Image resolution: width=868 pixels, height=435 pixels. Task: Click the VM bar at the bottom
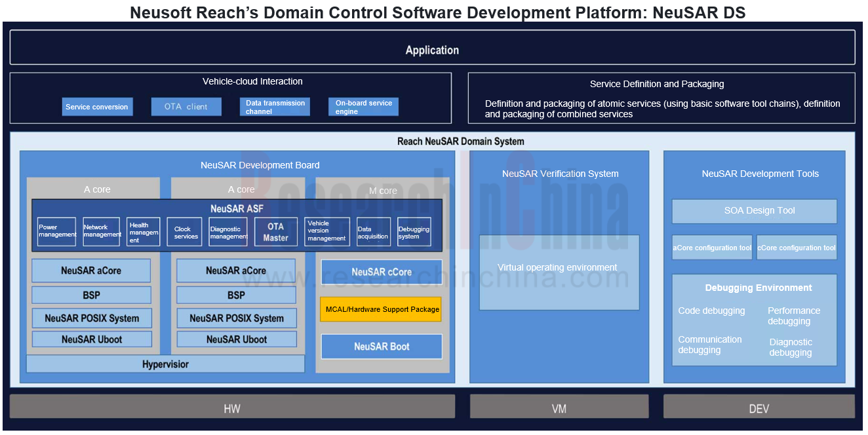tap(559, 406)
